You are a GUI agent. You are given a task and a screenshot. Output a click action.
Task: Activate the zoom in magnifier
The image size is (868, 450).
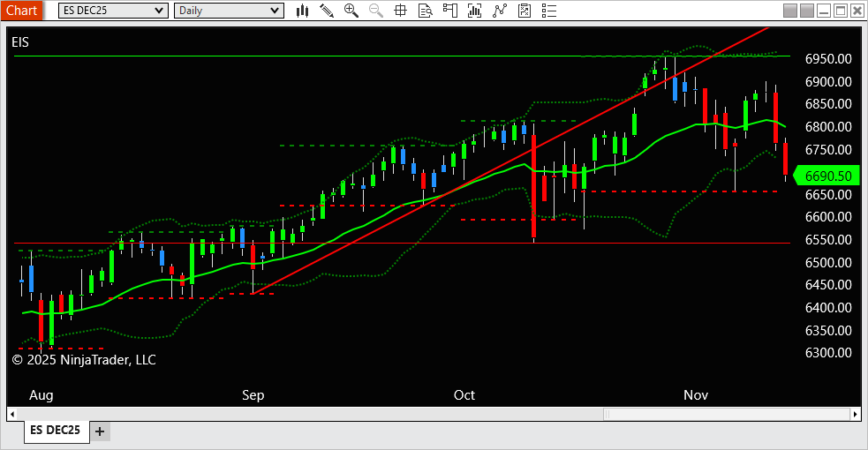[x=351, y=11]
